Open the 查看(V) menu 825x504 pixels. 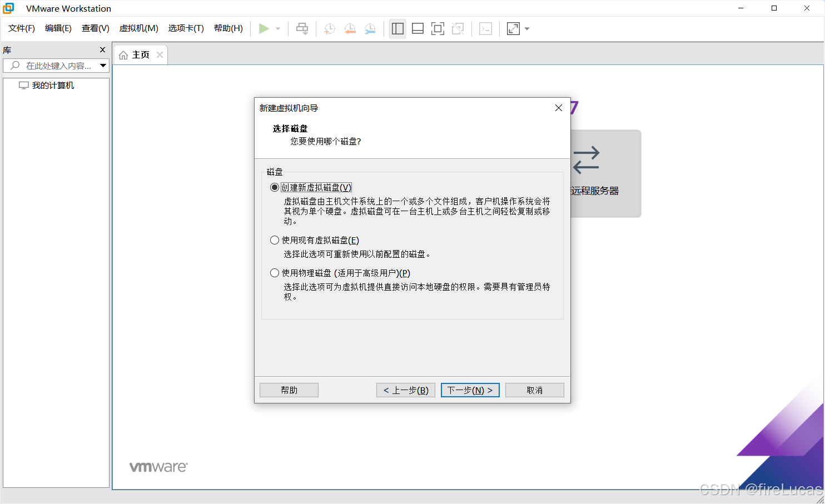96,28
